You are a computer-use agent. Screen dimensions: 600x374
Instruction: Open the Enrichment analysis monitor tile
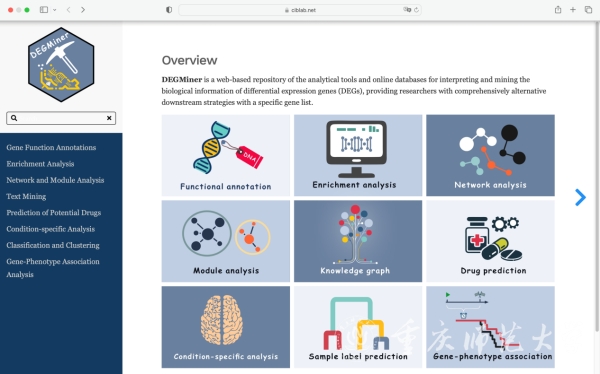pos(358,155)
